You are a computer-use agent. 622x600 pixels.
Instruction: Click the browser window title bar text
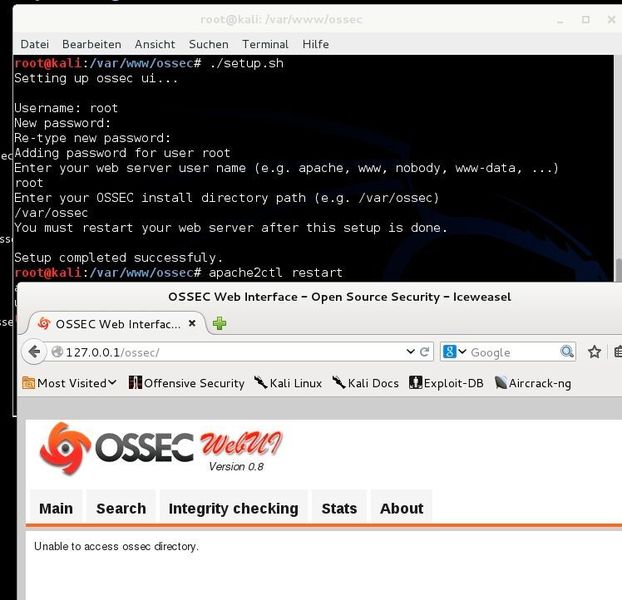click(x=340, y=297)
